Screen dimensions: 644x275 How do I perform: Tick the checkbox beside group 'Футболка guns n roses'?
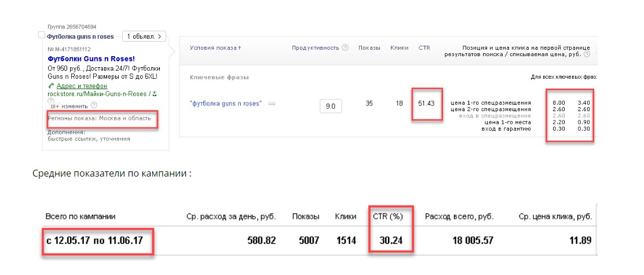click(x=41, y=35)
